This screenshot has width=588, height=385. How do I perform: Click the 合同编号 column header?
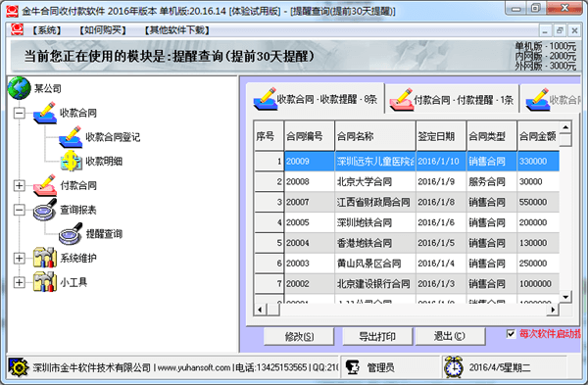click(x=309, y=136)
